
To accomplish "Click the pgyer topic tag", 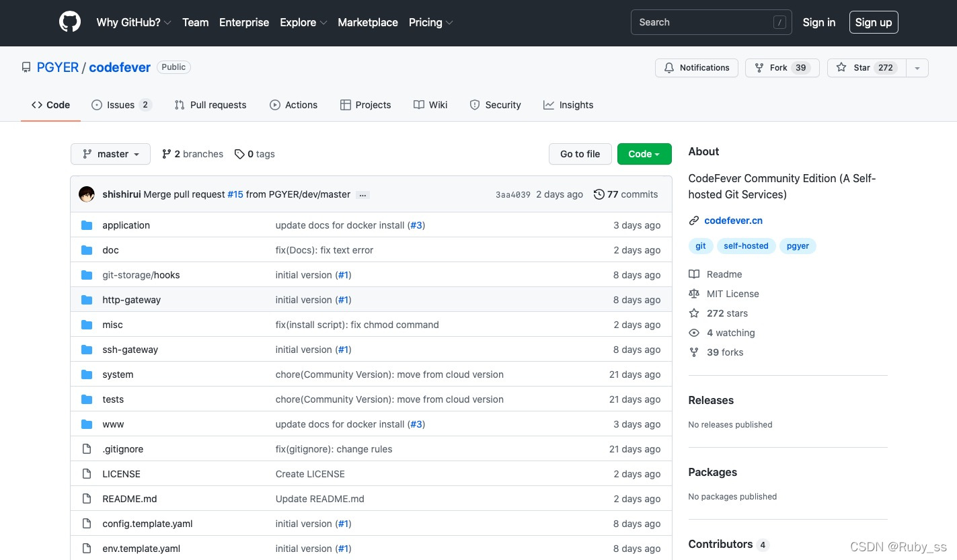I will pyautogui.click(x=798, y=246).
